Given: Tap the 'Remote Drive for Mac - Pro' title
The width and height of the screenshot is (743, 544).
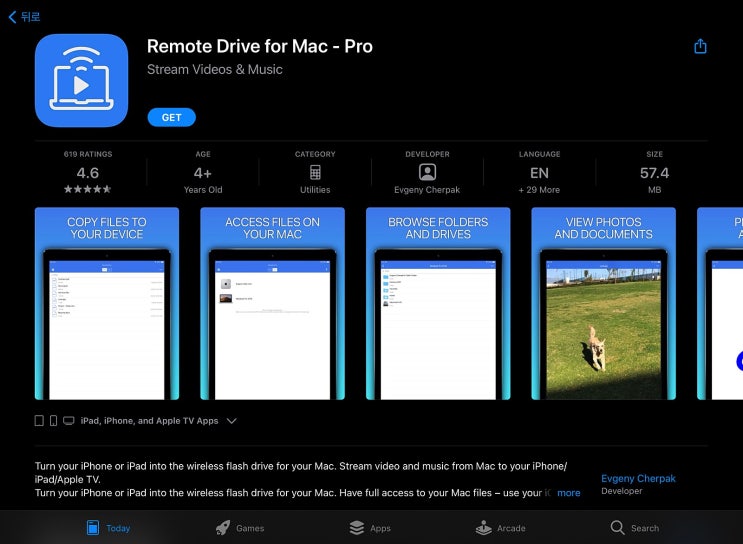Looking at the screenshot, I should (260, 46).
